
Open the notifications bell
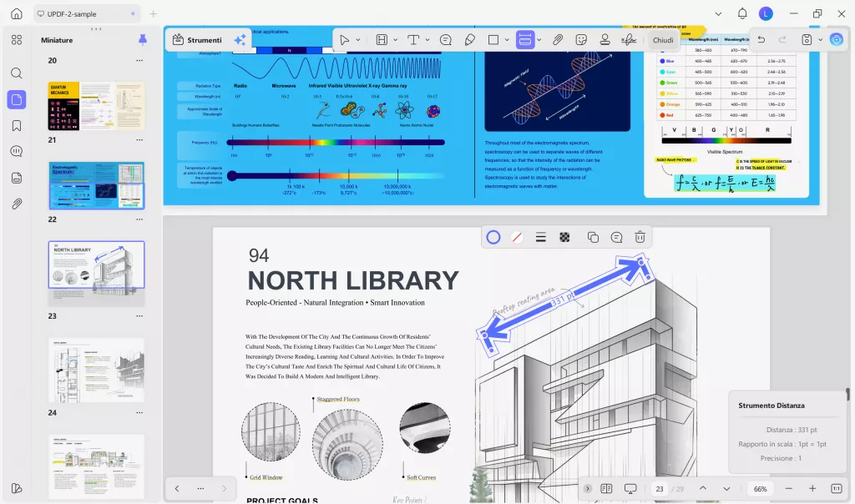(742, 13)
